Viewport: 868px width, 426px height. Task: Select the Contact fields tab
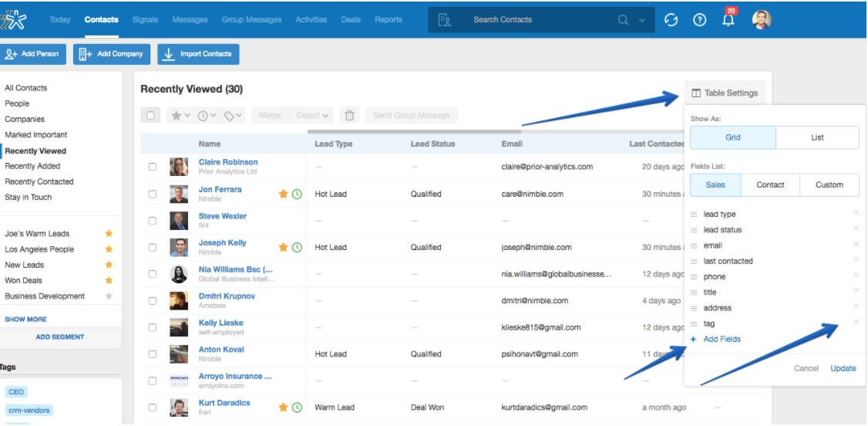coord(770,185)
